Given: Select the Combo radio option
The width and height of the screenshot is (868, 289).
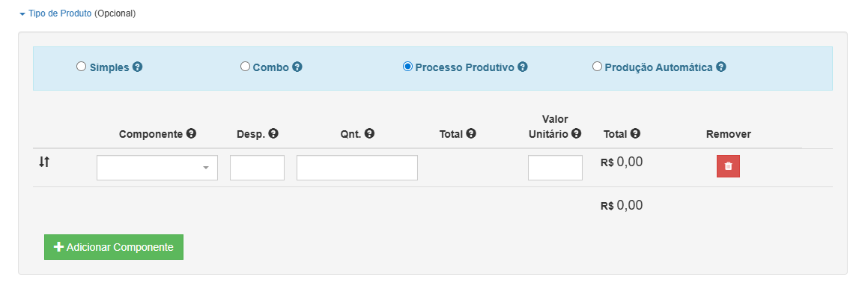Looking at the screenshot, I should click(245, 67).
